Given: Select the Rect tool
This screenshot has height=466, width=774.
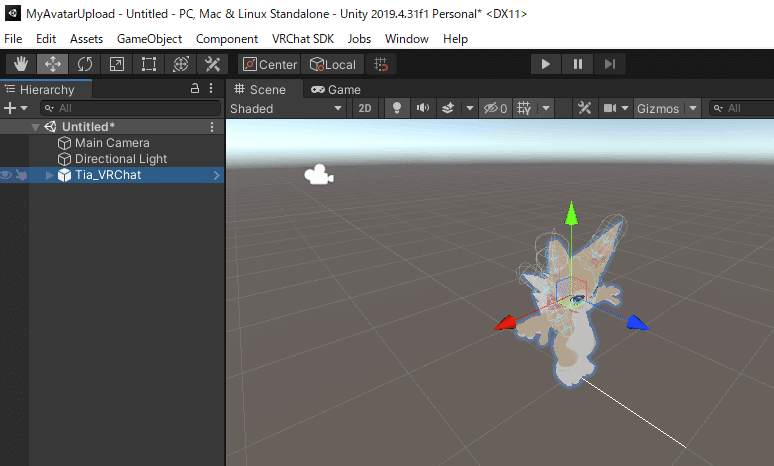Looking at the screenshot, I should tap(149, 64).
